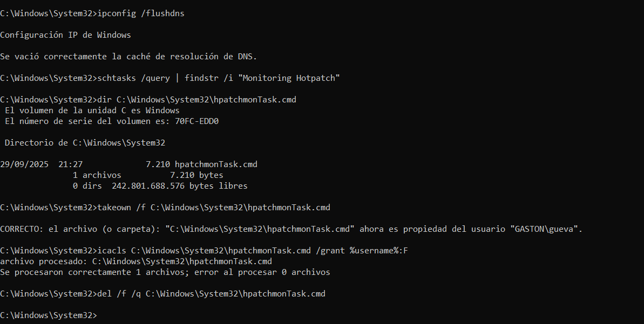644x324 pixels.
Task: Click the quoted "Monitoring Hotpatch" search string
Action: (x=292, y=78)
